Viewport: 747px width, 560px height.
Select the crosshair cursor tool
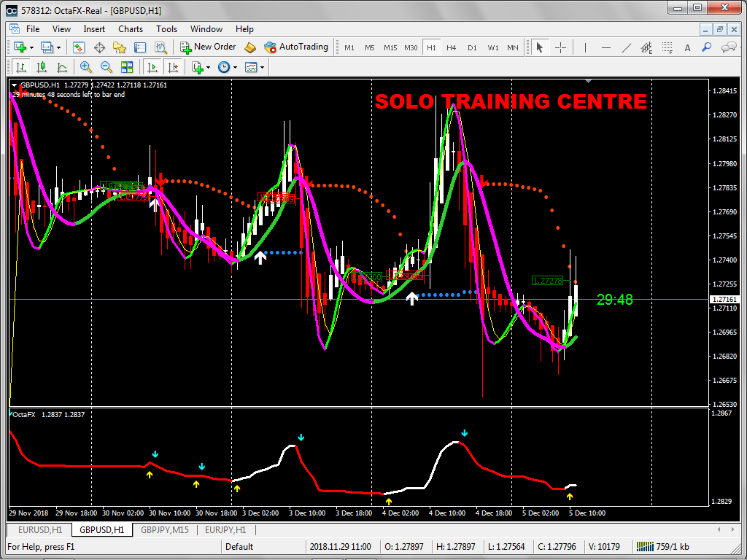(x=560, y=47)
